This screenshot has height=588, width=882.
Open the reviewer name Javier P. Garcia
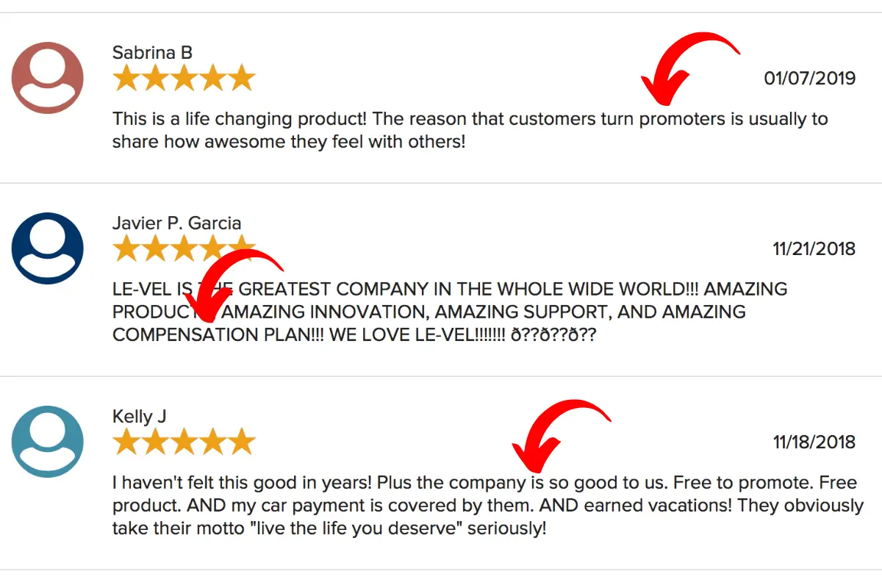click(x=177, y=223)
